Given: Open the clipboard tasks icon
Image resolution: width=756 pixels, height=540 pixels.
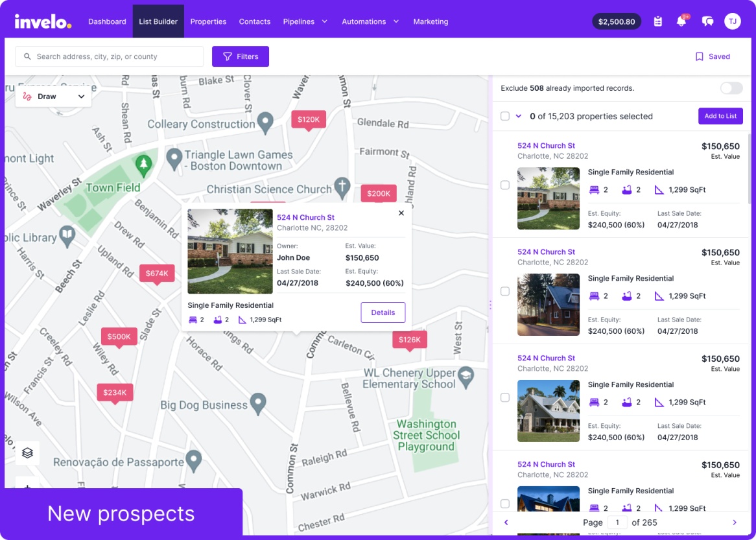Looking at the screenshot, I should click(x=657, y=21).
